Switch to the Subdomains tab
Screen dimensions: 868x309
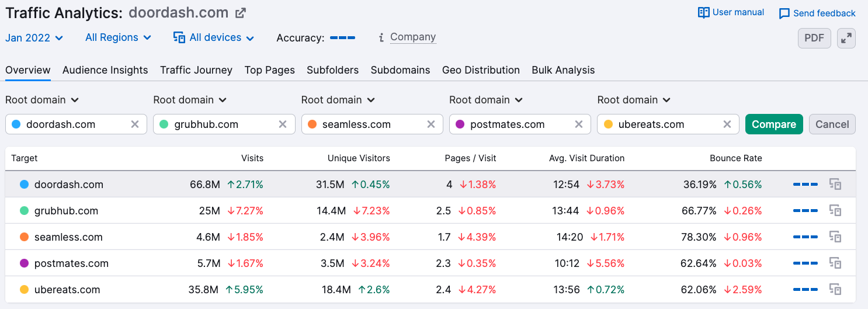pos(401,70)
